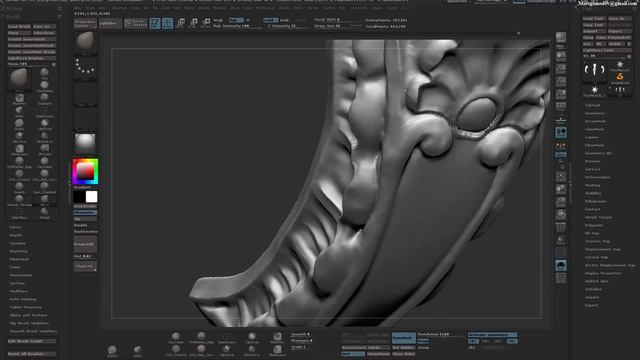640x360 pixels.
Task: Open the current brush thumbnail on left shelf
Action: [x=85, y=43]
